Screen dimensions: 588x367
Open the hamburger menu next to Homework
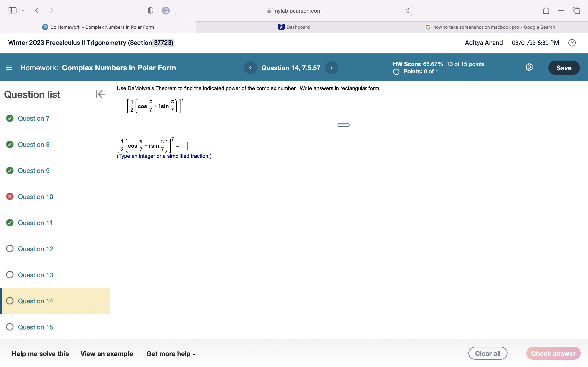click(x=9, y=67)
